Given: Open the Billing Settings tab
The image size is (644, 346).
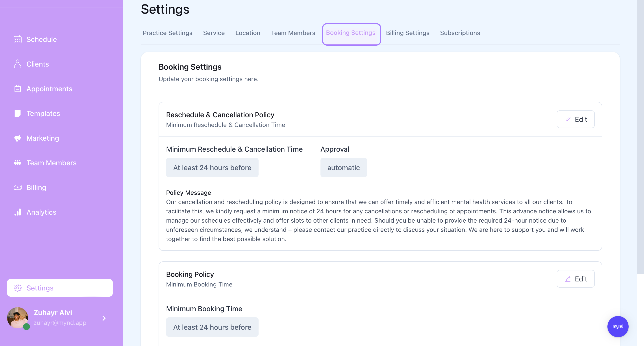Looking at the screenshot, I should [x=407, y=33].
